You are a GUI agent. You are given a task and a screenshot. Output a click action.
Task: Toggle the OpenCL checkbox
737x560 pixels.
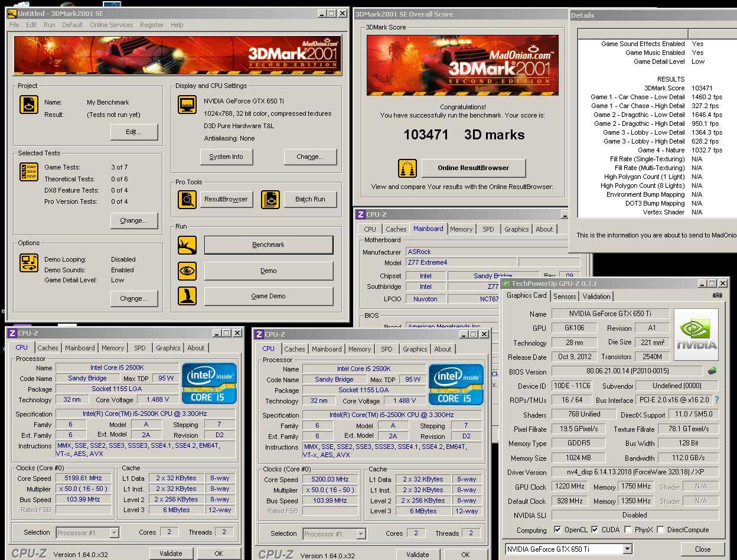click(557, 529)
